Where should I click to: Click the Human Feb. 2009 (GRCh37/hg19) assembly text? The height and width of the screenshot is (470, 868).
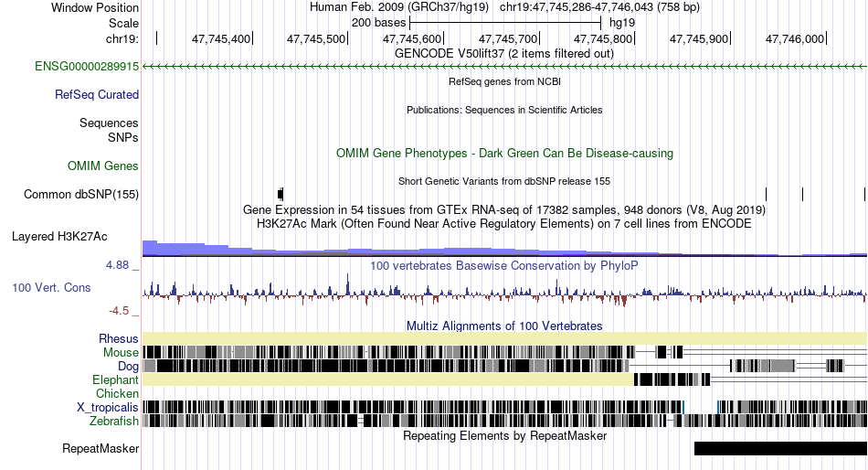(399, 7)
